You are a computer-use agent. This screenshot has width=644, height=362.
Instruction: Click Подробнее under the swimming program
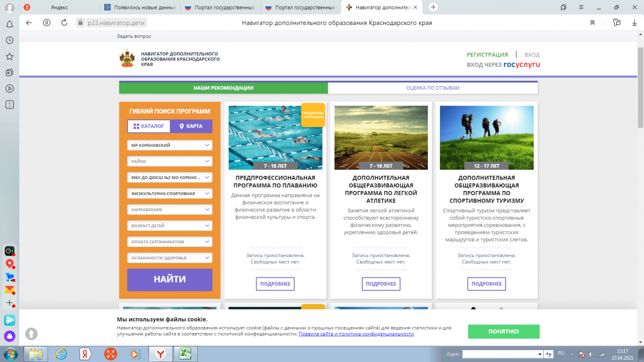coord(276,284)
